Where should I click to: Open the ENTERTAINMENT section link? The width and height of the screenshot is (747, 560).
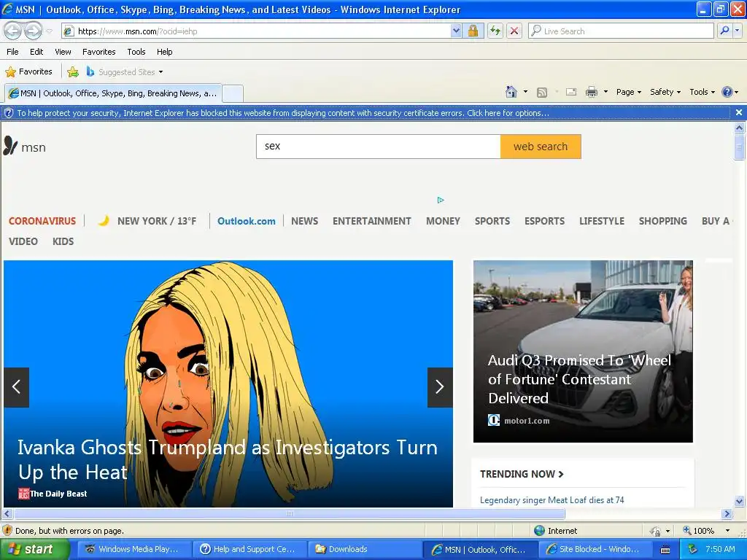point(371,221)
